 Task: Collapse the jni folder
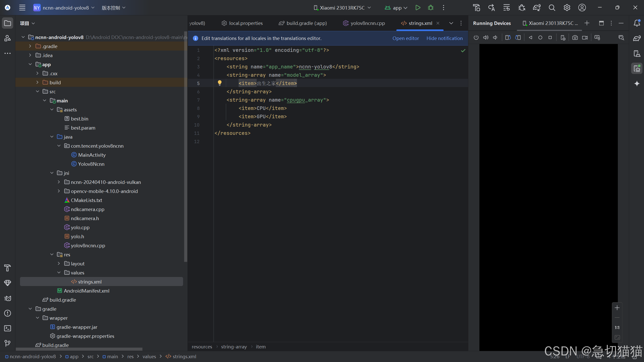pos(52,173)
